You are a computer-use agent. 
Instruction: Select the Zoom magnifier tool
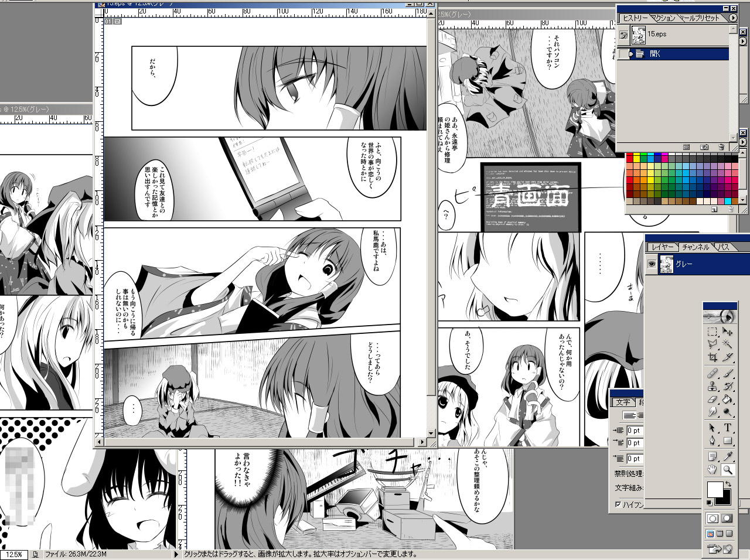click(x=728, y=470)
